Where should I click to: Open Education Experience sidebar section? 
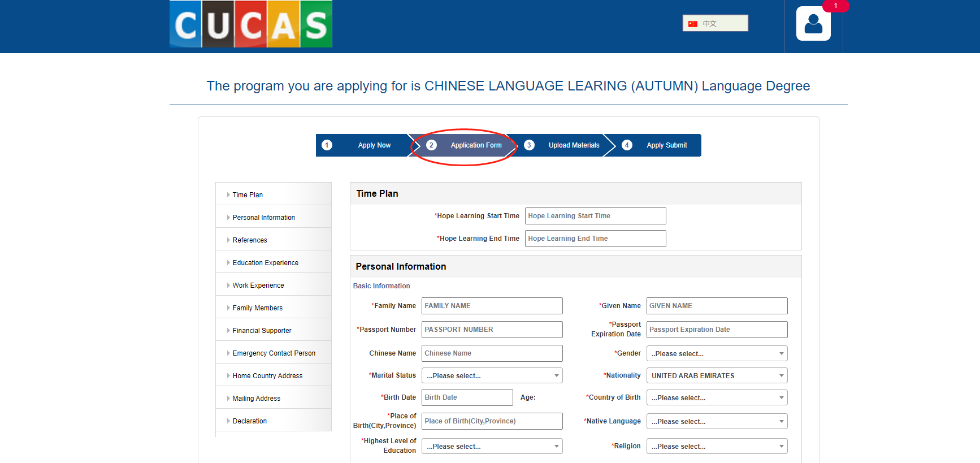point(265,263)
